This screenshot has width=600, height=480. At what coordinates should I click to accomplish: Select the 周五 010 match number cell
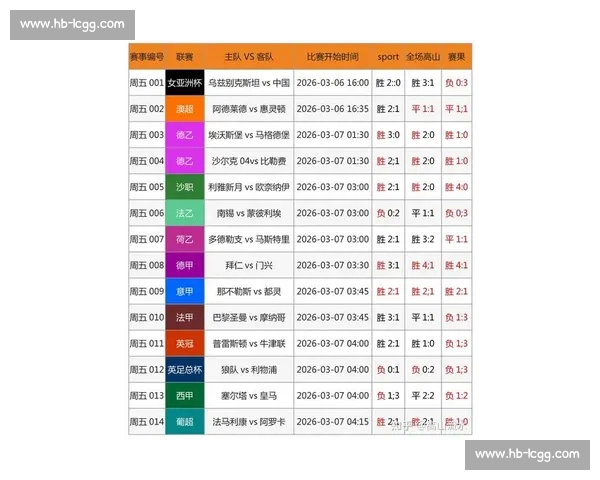[147, 317]
